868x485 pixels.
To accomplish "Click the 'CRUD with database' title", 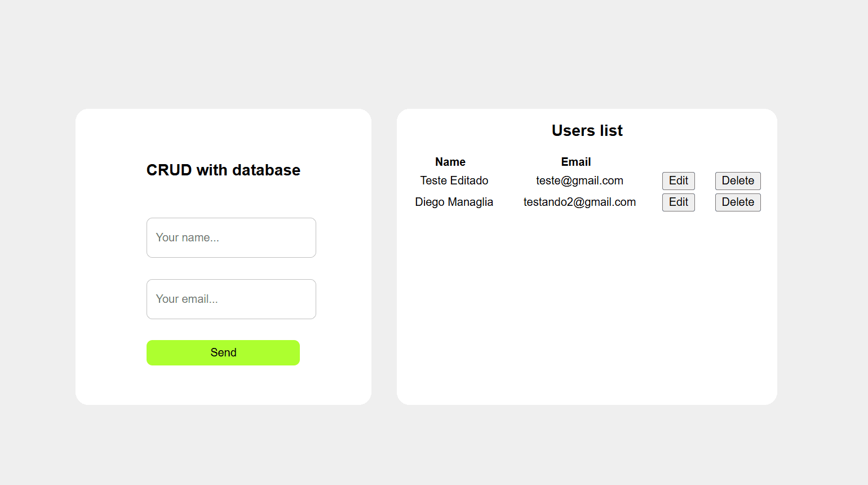I will pyautogui.click(x=223, y=170).
